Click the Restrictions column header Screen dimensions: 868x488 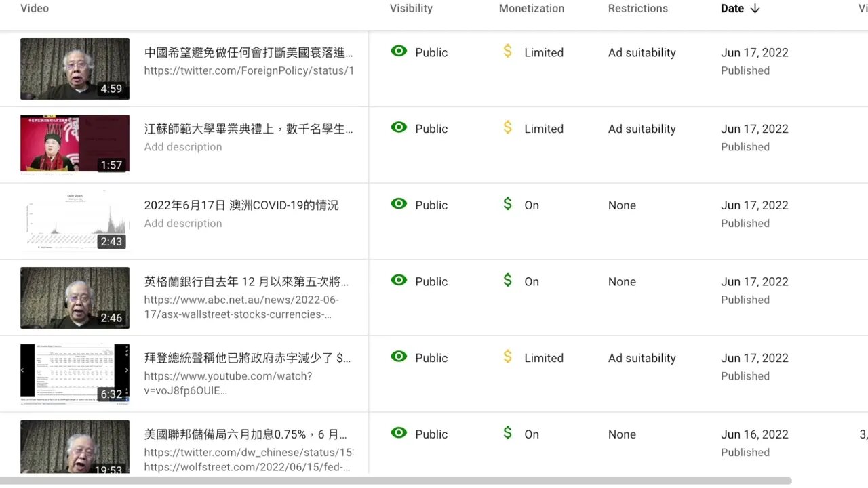[x=637, y=9]
